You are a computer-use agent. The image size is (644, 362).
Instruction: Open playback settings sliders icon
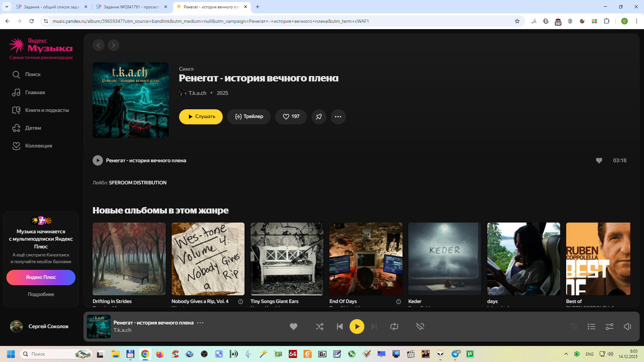click(609, 326)
